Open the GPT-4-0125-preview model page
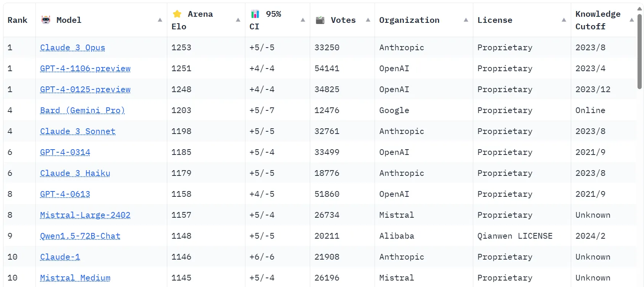Image resolution: width=644 pixels, height=287 pixels. click(85, 89)
